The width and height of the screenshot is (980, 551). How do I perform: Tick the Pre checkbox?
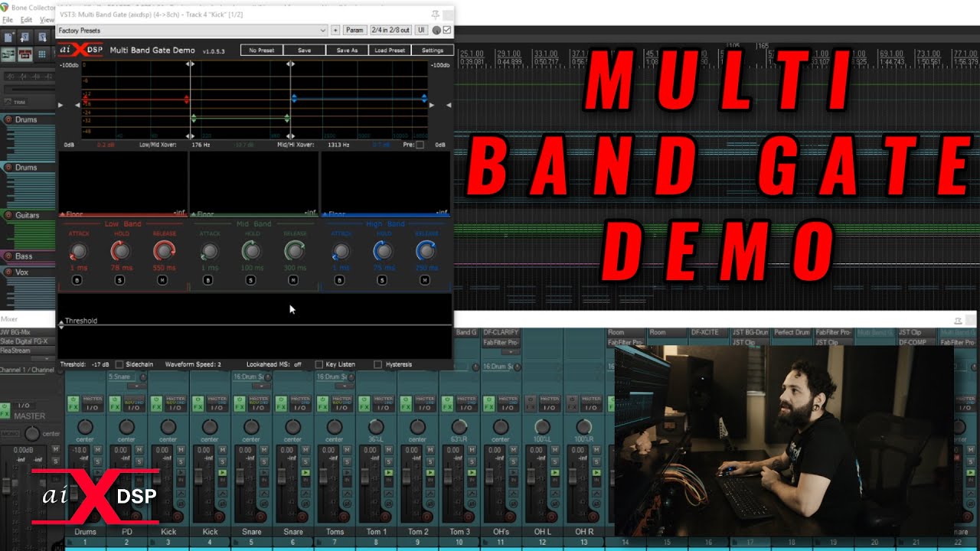click(x=420, y=145)
